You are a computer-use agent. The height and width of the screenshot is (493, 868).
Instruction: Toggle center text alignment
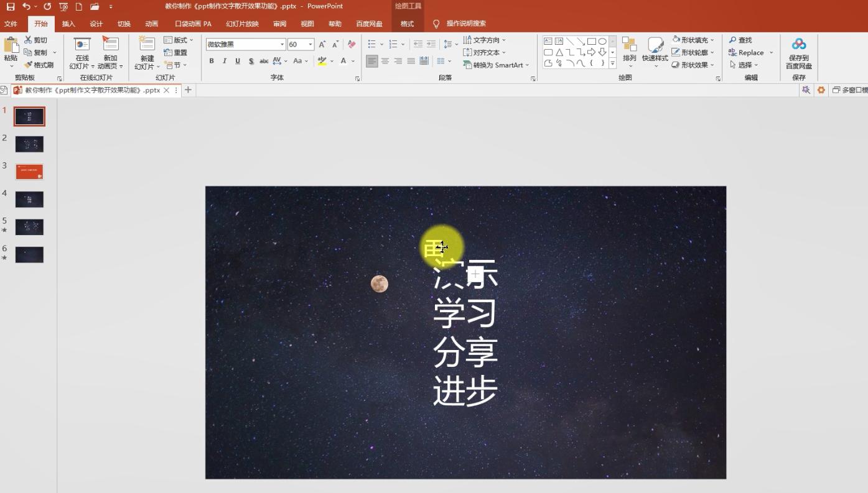[x=385, y=61]
